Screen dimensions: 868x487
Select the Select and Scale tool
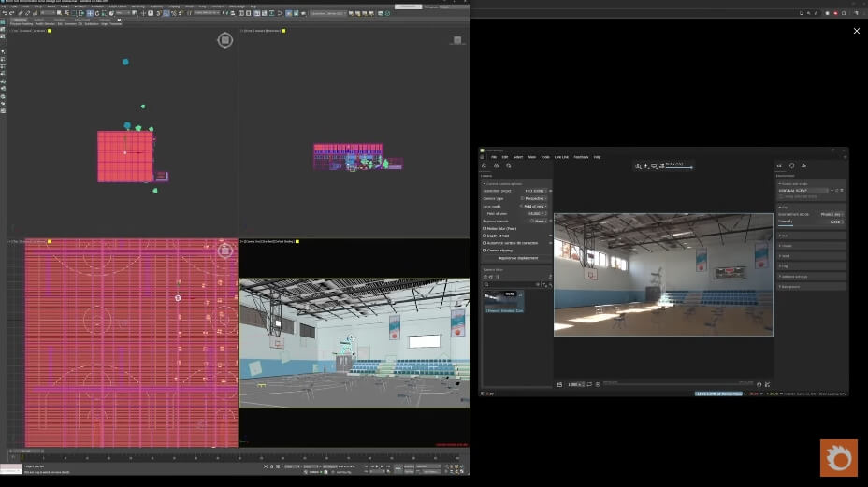click(x=104, y=13)
